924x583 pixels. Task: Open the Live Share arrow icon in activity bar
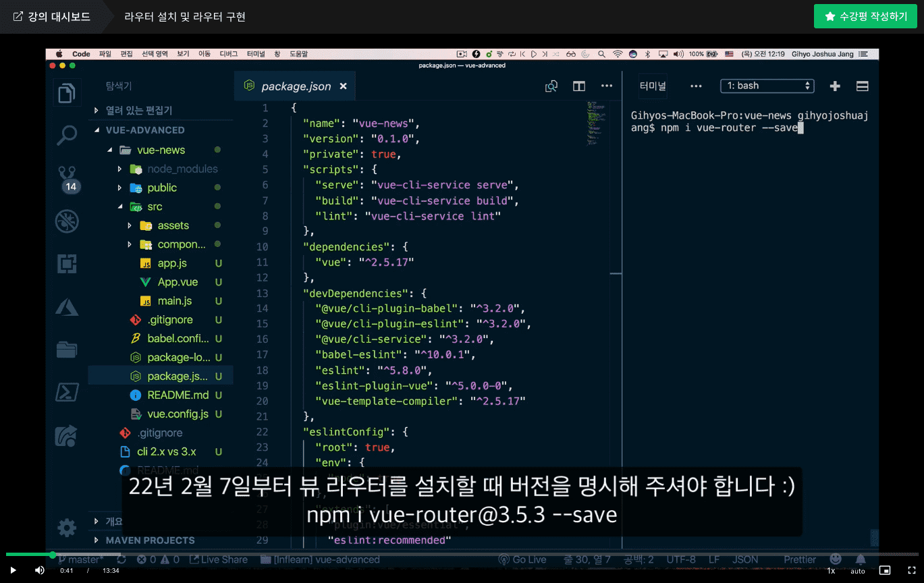coord(66,435)
